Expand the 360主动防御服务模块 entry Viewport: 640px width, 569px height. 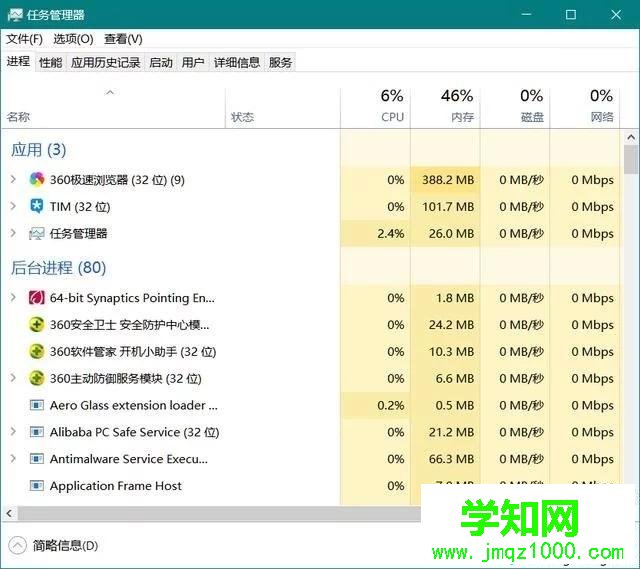point(13,378)
